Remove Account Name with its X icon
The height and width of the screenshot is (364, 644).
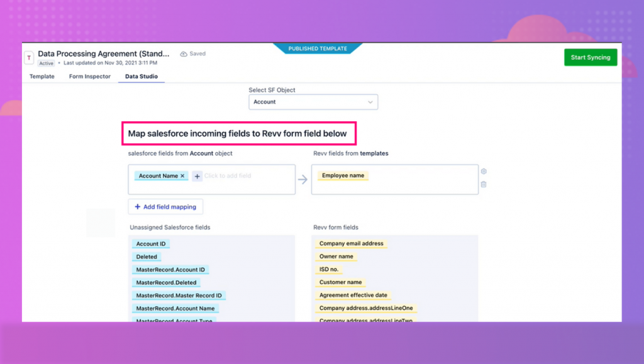point(182,175)
